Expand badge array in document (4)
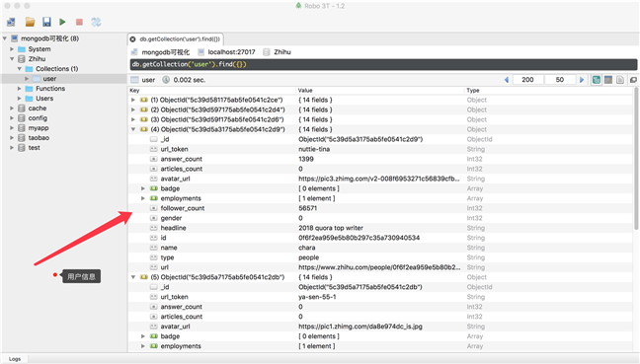 [x=143, y=188]
